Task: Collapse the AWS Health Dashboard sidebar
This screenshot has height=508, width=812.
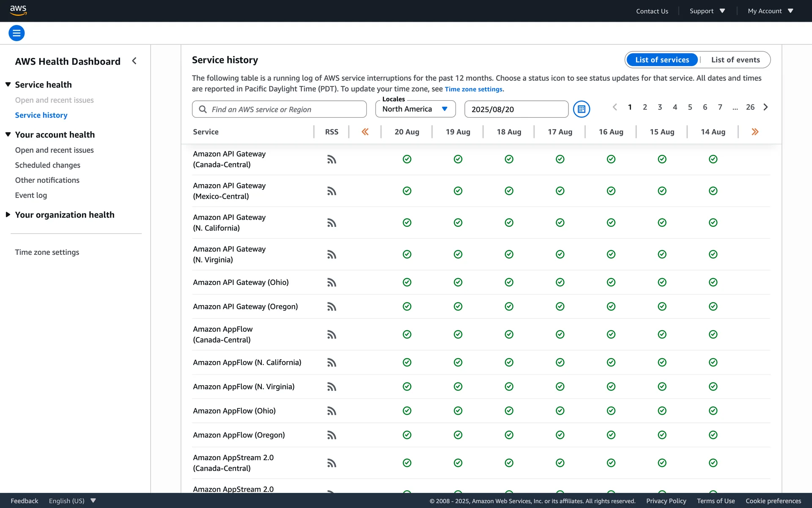Action: (134, 61)
